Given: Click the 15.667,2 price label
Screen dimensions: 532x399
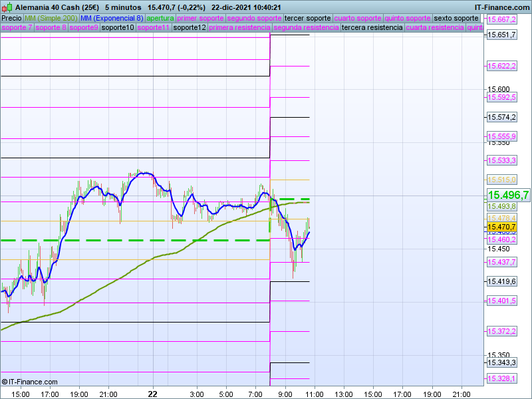Looking at the screenshot, I should (501, 19).
